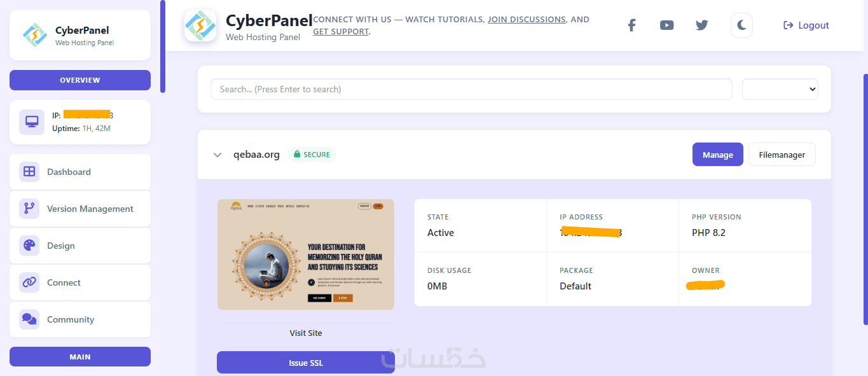The height and width of the screenshot is (376, 868).
Task: Click the Community chat bubbles icon
Action: point(29,319)
